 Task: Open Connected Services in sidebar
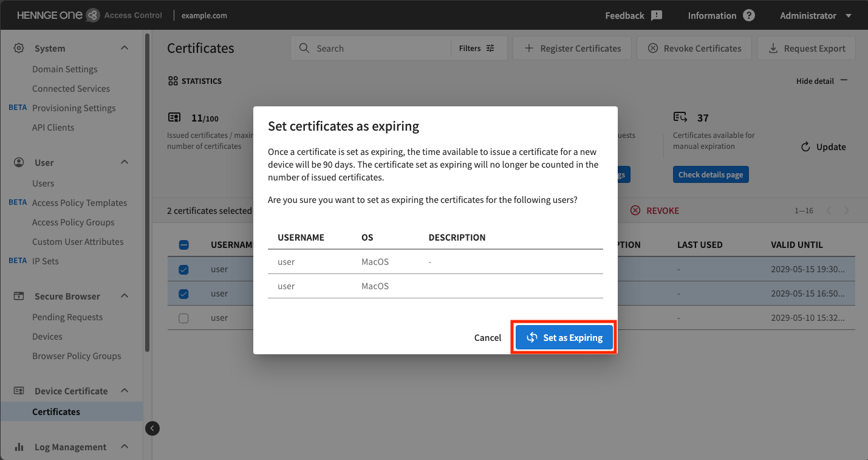(71, 89)
